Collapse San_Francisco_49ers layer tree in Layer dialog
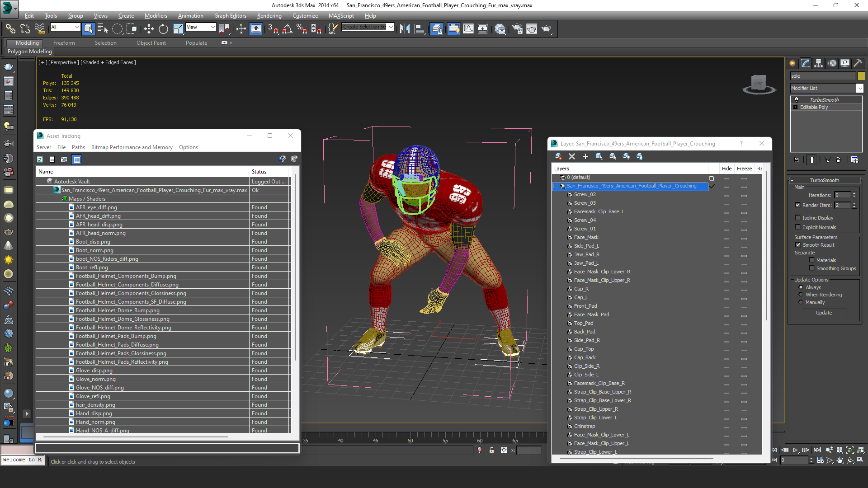 [556, 186]
